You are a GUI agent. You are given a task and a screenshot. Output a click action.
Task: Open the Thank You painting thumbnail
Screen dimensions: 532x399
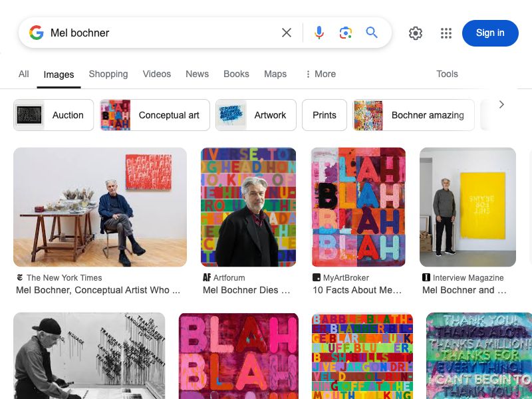tap(479, 356)
